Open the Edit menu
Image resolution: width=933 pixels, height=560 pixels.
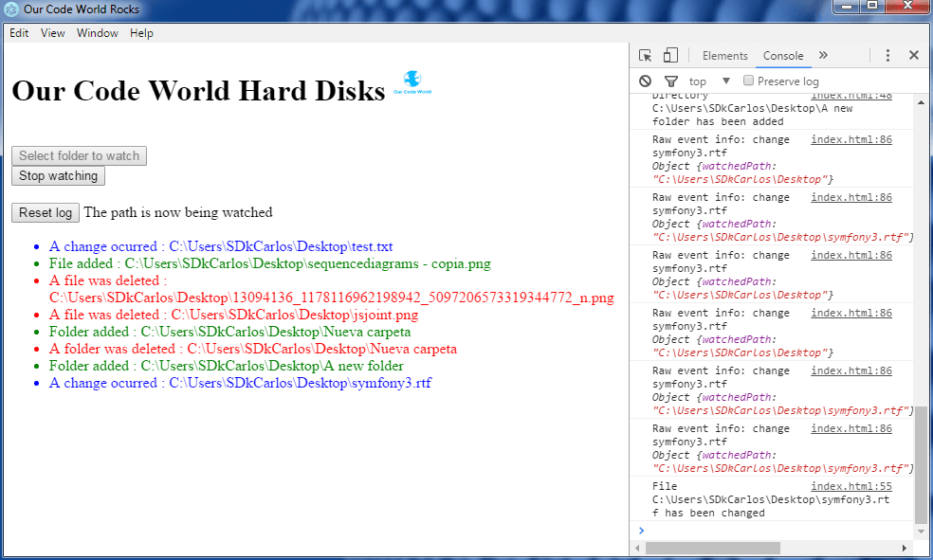[19, 33]
